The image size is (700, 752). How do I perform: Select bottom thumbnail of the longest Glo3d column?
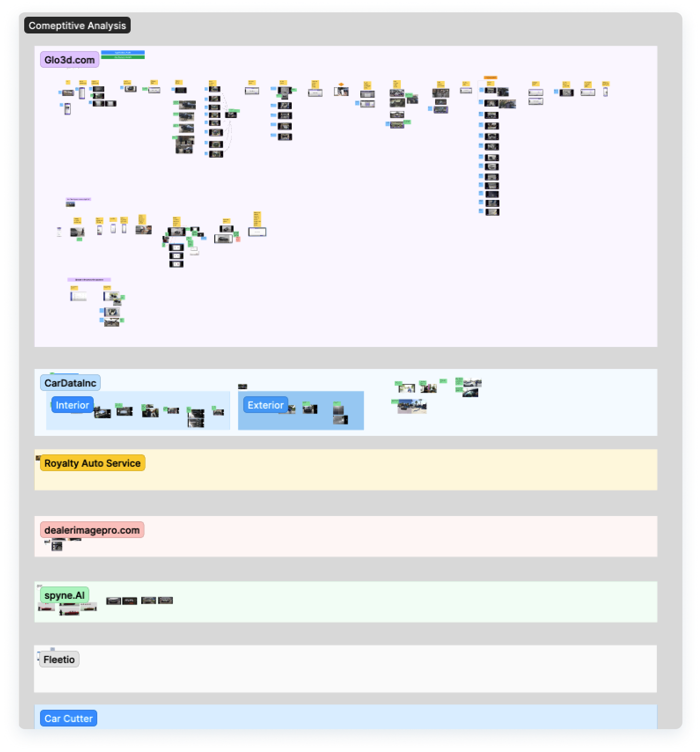pos(492,212)
